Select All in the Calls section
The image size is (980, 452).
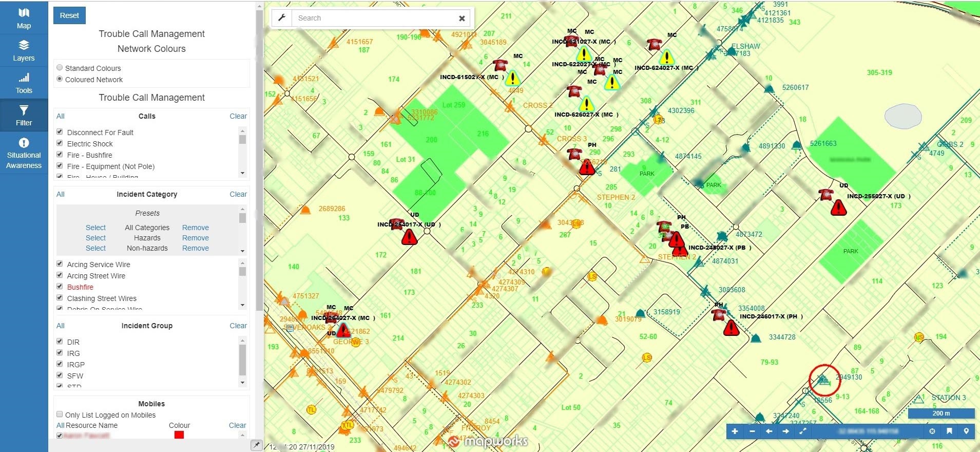click(61, 116)
